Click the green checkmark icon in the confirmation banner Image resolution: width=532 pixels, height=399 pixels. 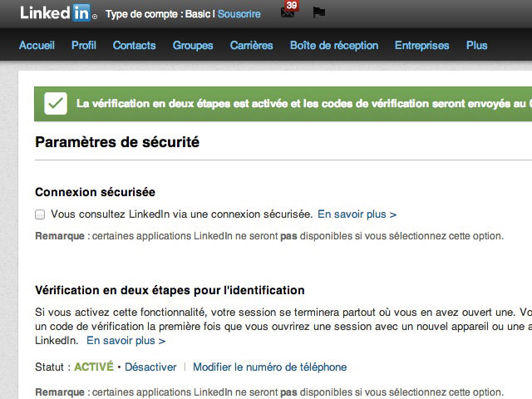click(56, 103)
